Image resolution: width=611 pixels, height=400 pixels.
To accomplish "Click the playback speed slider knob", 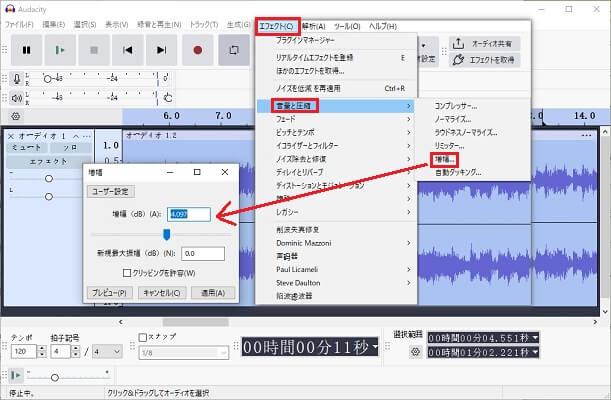I will [55, 377].
